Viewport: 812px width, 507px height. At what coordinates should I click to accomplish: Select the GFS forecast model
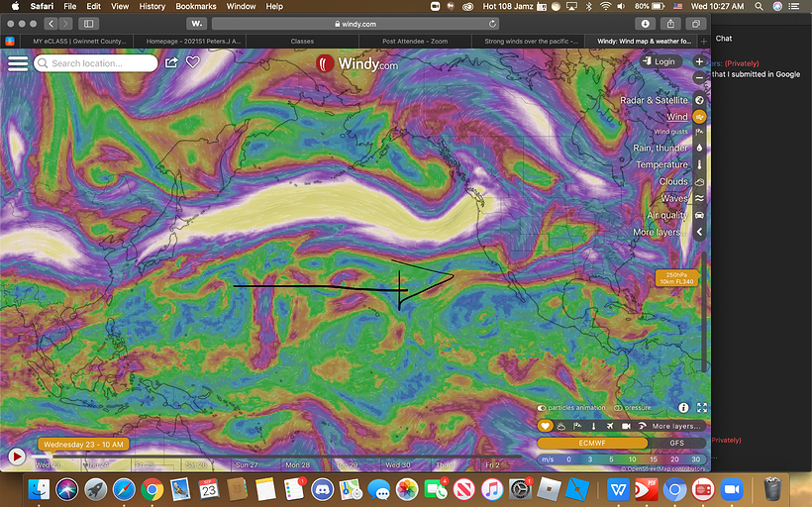(x=677, y=443)
